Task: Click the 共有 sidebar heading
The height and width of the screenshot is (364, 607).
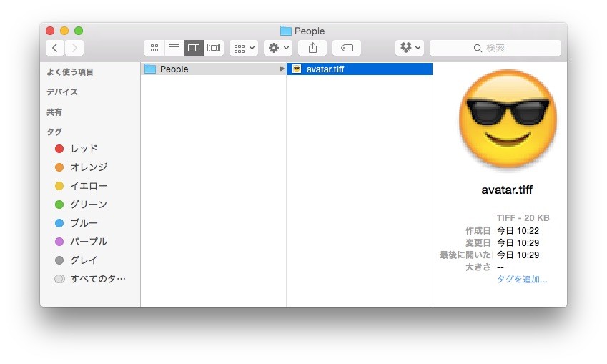Action: [x=54, y=112]
